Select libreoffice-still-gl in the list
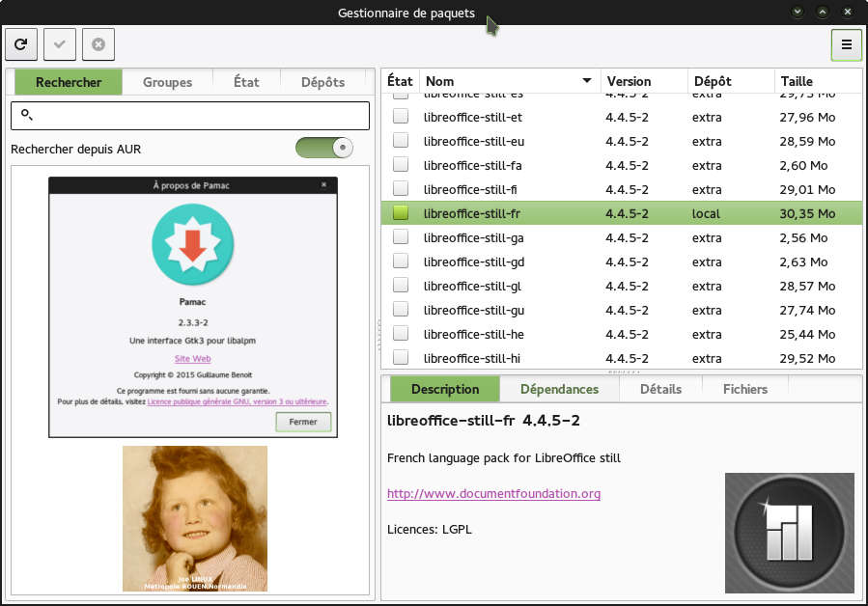The image size is (868, 606). 472,287
